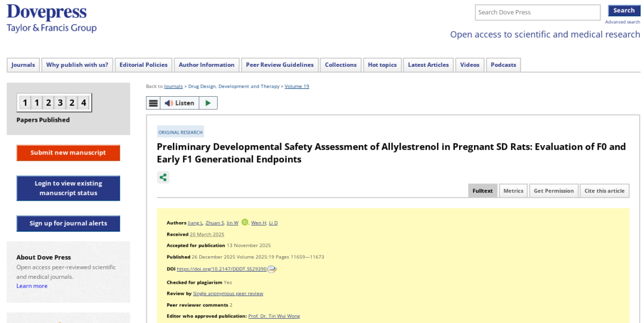Open Jin W's ORCID icon
This screenshot has height=323, width=644.
click(x=245, y=222)
